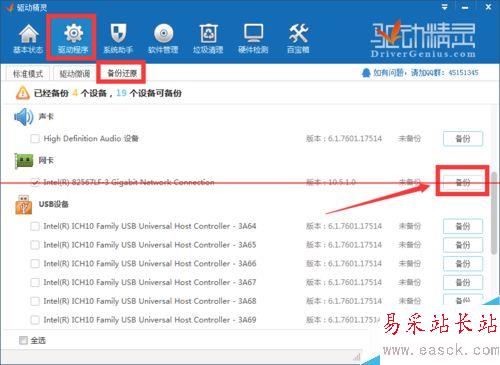Toggle Intel 82567LF-3 Gigabit Network checkbox

[x=35, y=182]
